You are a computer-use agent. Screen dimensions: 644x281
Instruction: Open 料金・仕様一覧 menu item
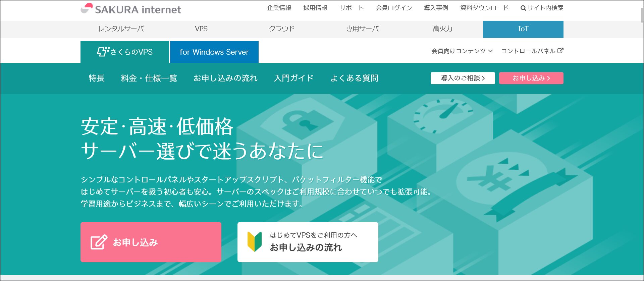pyautogui.click(x=149, y=78)
